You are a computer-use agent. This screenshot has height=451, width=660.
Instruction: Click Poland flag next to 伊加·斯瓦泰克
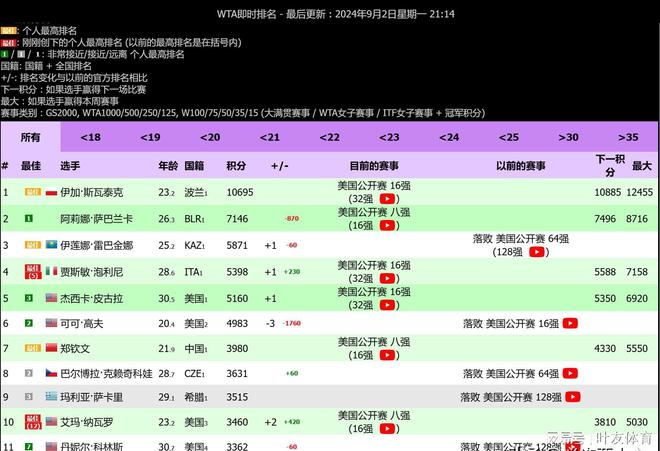[51, 192]
